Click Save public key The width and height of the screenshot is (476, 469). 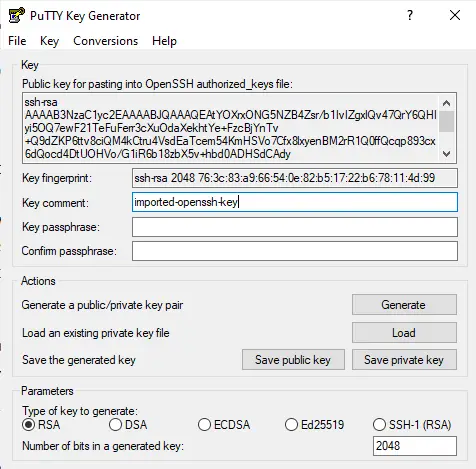pos(293,360)
